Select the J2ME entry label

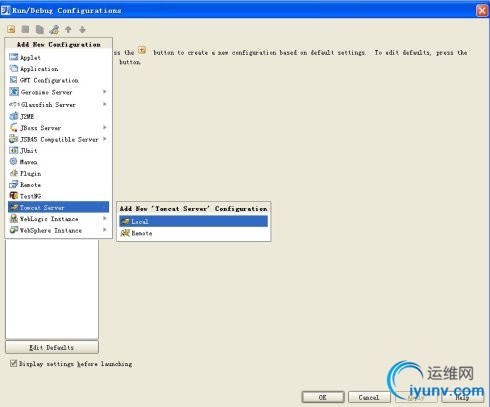pos(27,116)
